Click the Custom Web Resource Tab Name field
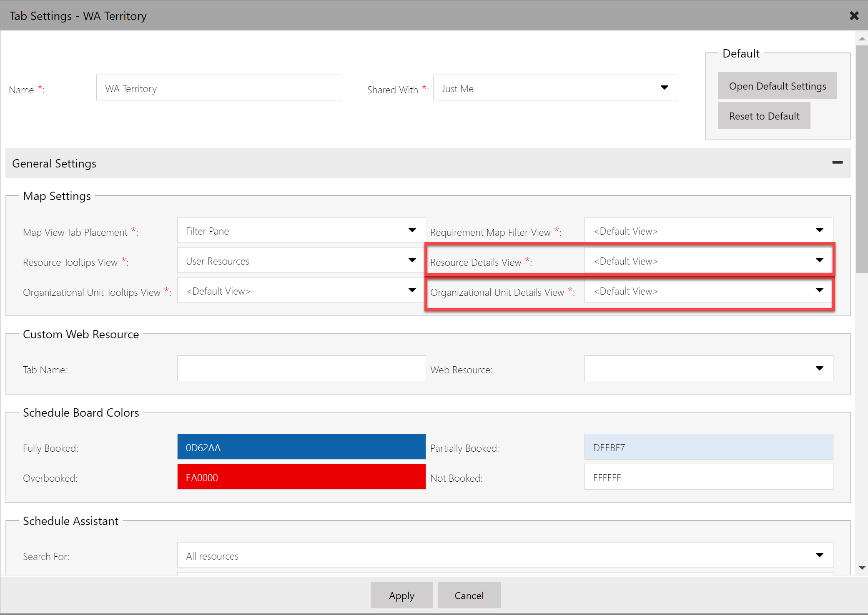 coord(301,368)
